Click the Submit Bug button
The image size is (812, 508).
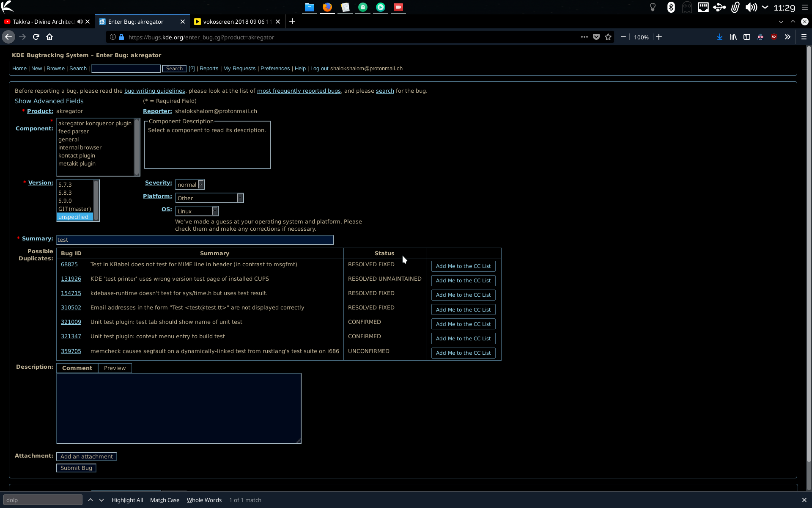point(76,468)
